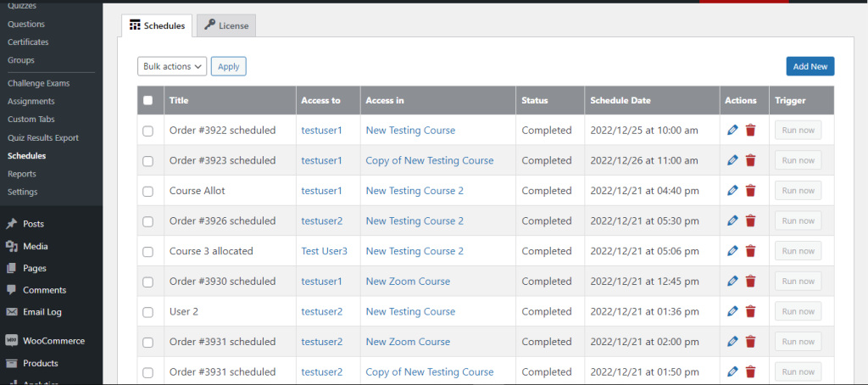This screenshot has width=868, height=385.
Task: Open the Bulk actions dropdown
Action: pyautogui.click(x=171, y=66)
